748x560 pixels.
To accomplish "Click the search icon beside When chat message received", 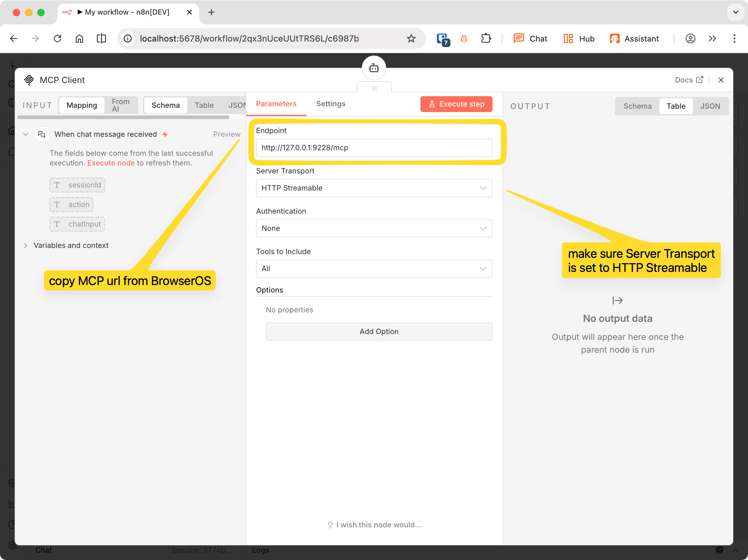I will [x=41, y=134].
